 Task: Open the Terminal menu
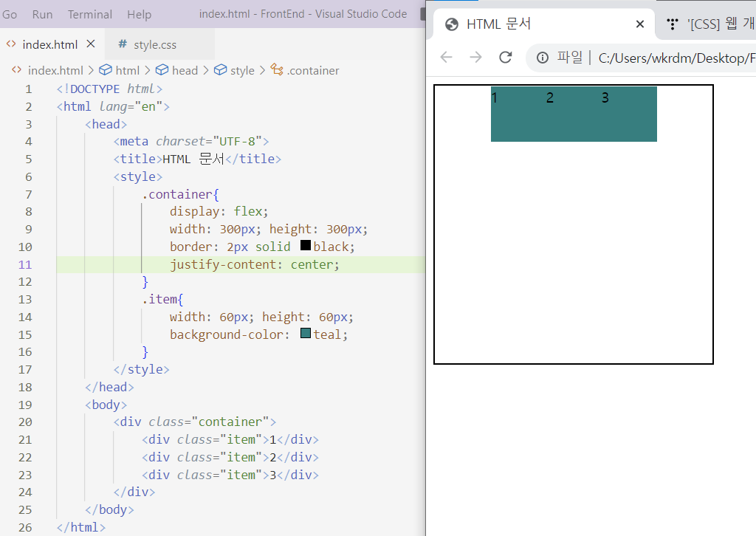coord(89,15)
